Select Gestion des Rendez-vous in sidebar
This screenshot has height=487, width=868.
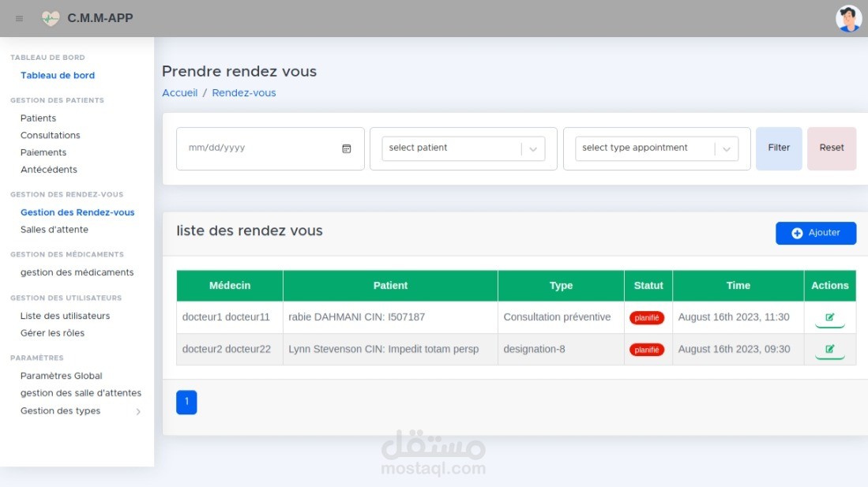77,212
